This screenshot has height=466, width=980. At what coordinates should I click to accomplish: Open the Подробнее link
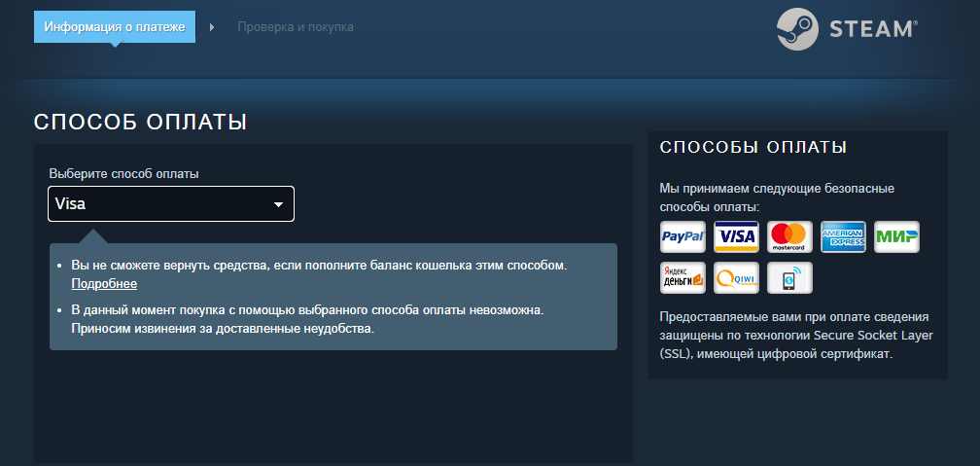click(x=104, y=284)
